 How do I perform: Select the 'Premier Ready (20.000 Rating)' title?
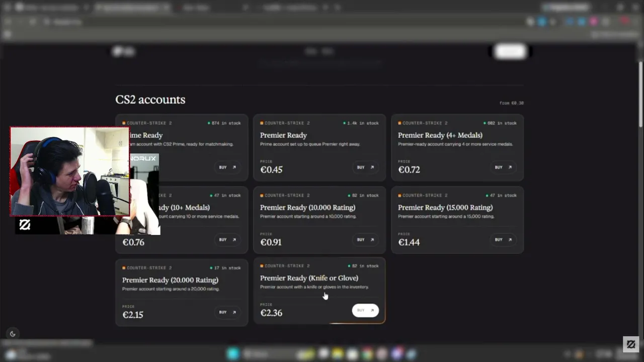pos(170,280)
